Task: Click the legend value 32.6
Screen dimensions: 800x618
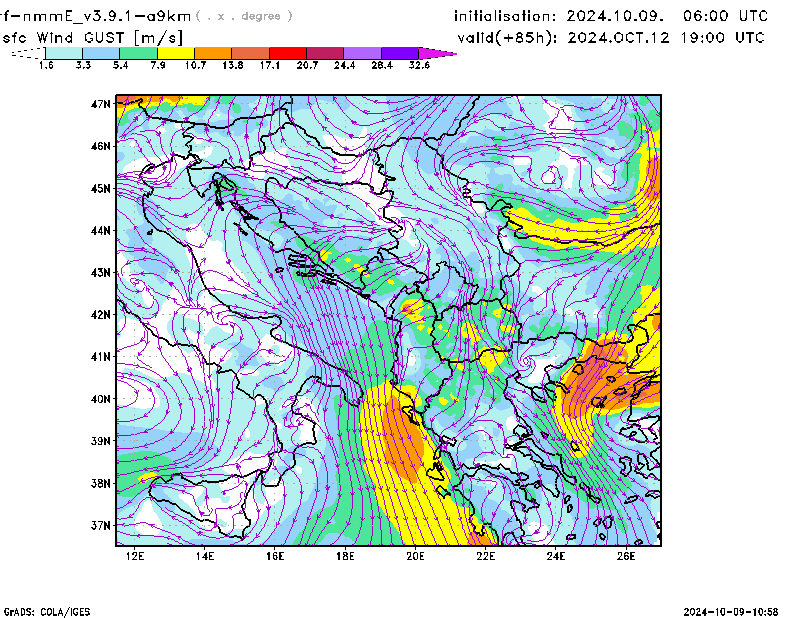Action: (x=419, y=65)
